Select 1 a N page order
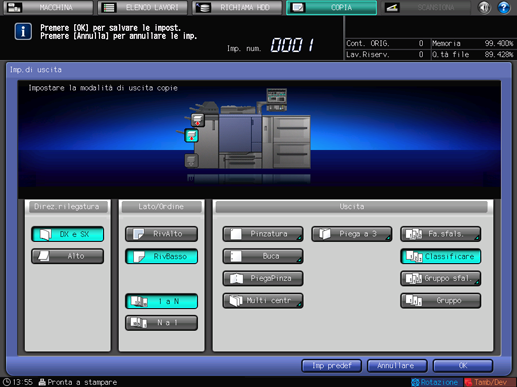 tap(161, 301)
